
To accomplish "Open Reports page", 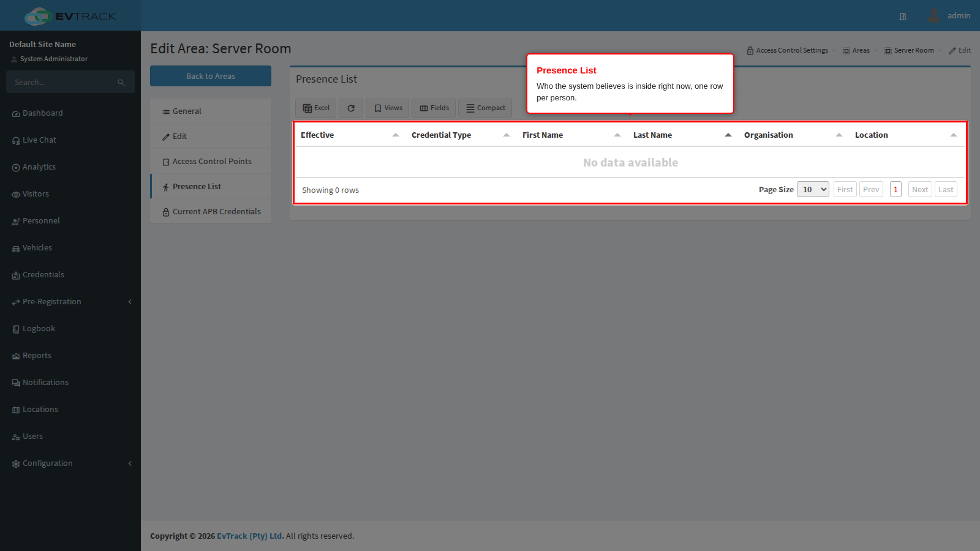I will point(70,356).
